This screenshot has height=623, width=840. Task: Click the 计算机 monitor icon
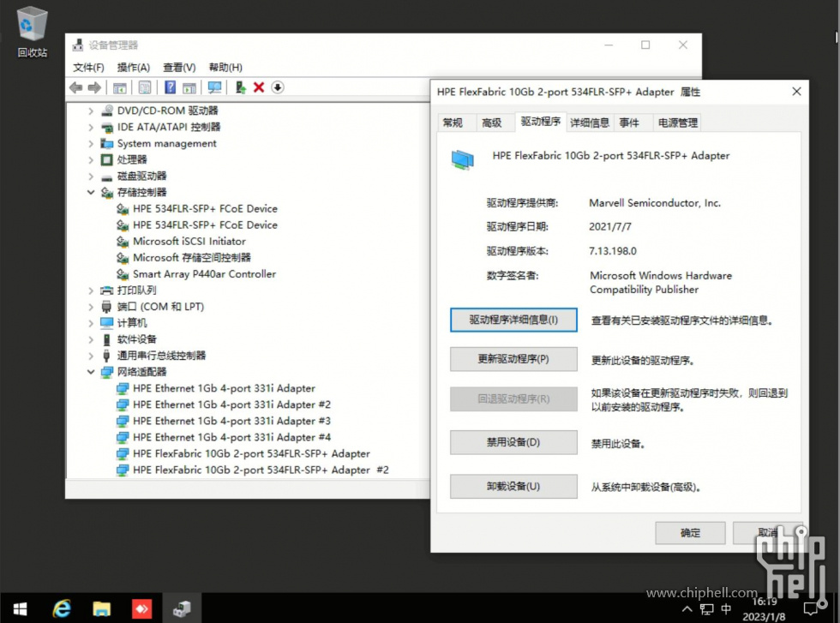[x=106, y=323]
